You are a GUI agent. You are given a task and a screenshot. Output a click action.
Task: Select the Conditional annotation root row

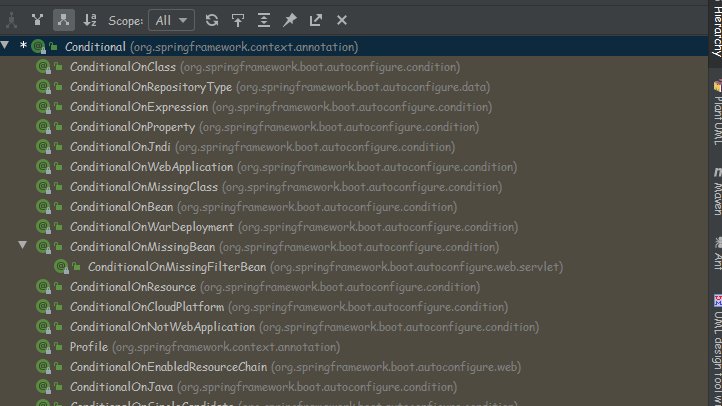[354, 46]
